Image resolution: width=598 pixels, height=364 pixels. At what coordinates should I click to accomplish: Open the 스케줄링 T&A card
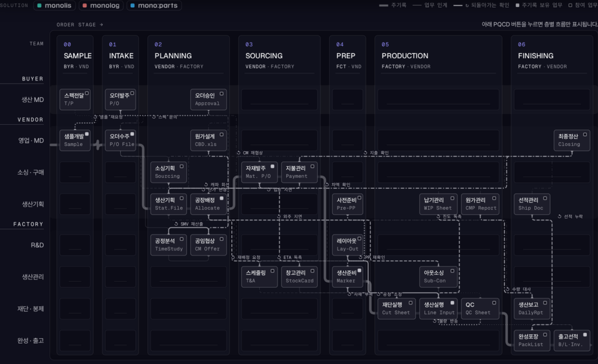click(259, 277)
